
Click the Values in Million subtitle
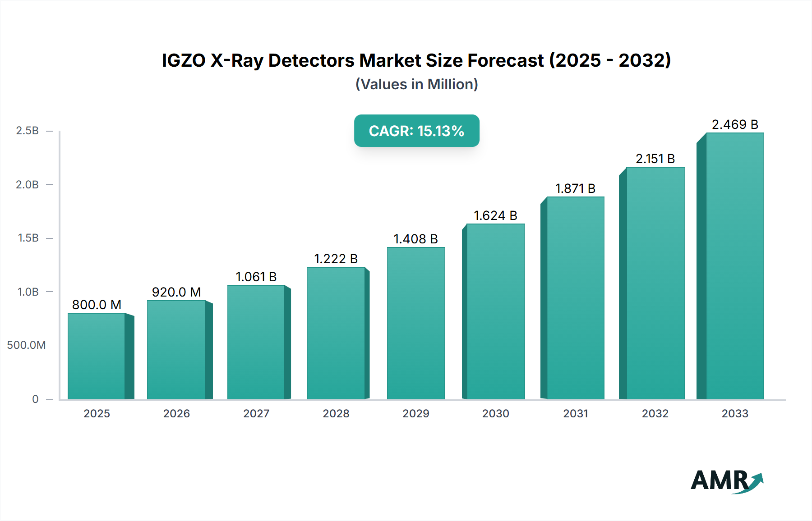tap(416, 84)
